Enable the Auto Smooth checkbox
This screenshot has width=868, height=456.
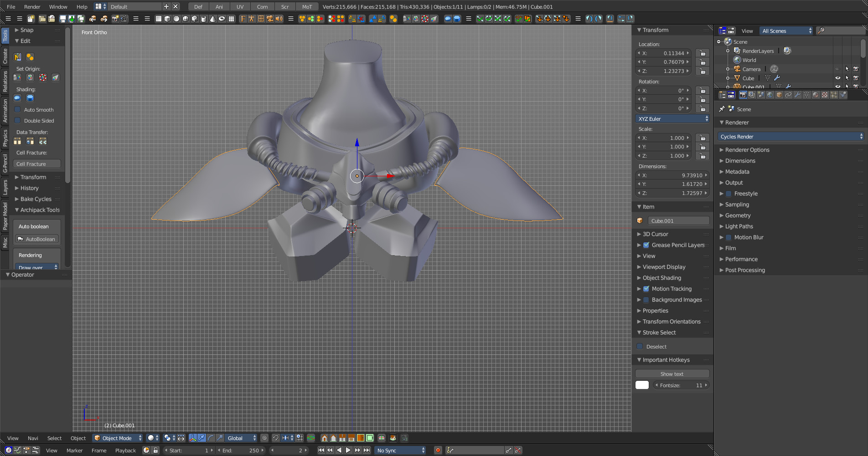[17, 109]
